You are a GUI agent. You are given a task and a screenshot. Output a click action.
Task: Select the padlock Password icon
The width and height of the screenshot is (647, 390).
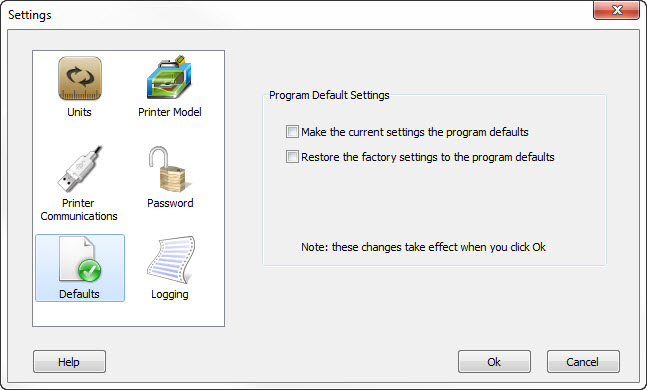(x=170, y=169)
